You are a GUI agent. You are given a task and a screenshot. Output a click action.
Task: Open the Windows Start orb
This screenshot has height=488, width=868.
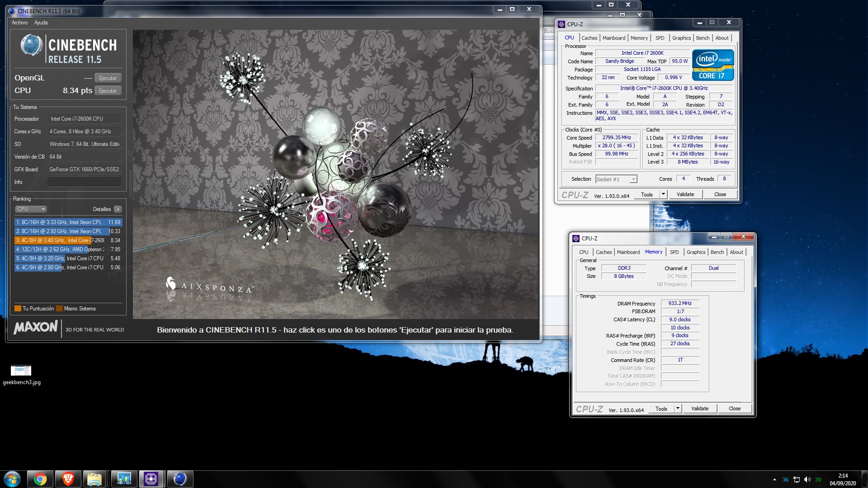point(12,479)
